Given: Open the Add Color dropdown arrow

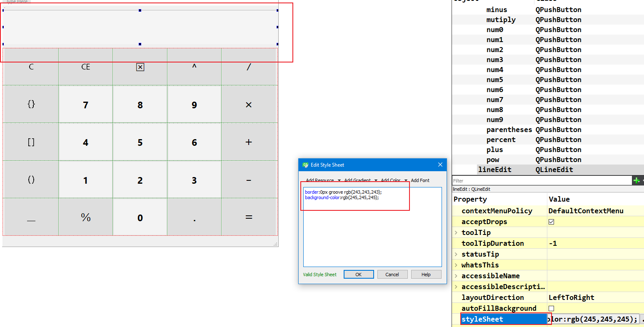Looking at the screenshot, I should click(406, 180).
